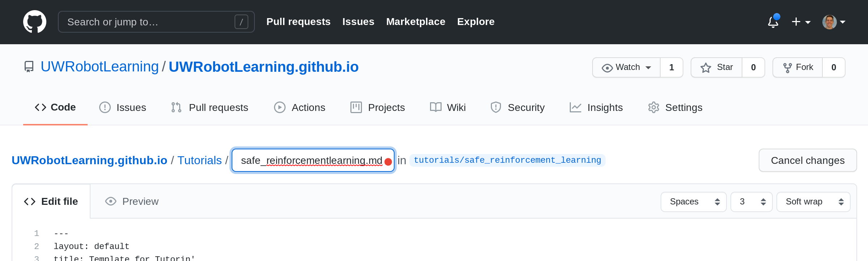This screenshot has width=868, height=261.
Task: Expand the plus create-new menu
Action: click(x=801, y=22)
